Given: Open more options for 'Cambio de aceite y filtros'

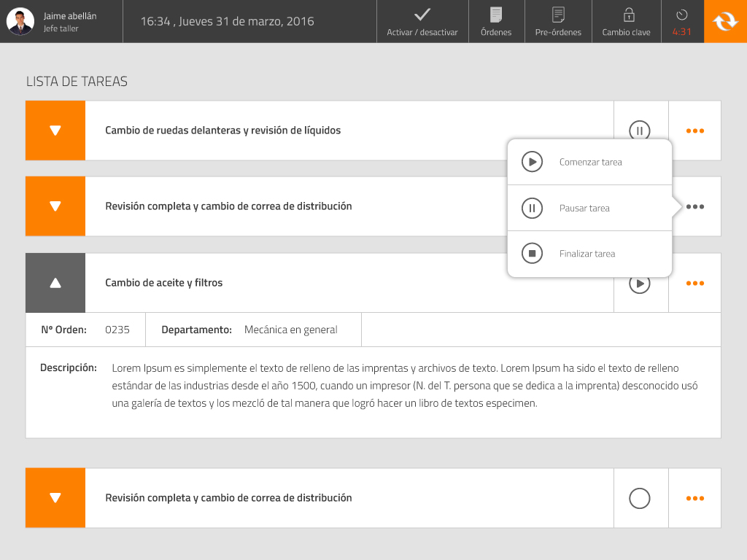Looking at the screenshot, I should pos(695,284).
